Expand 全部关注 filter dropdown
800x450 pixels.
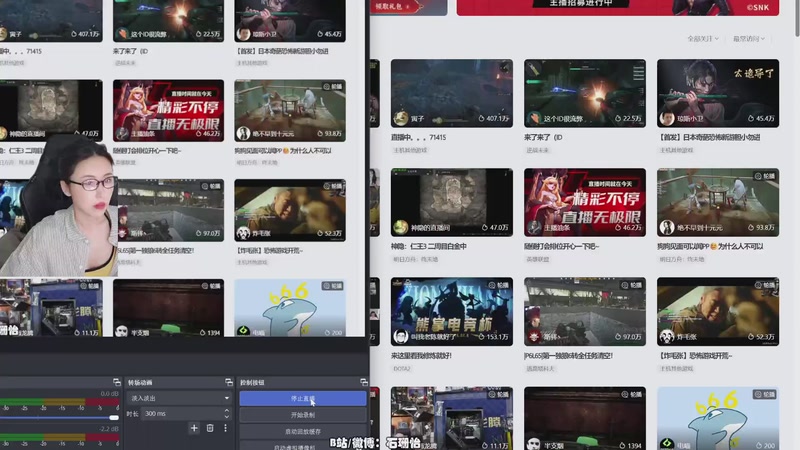tap(703, 39)
